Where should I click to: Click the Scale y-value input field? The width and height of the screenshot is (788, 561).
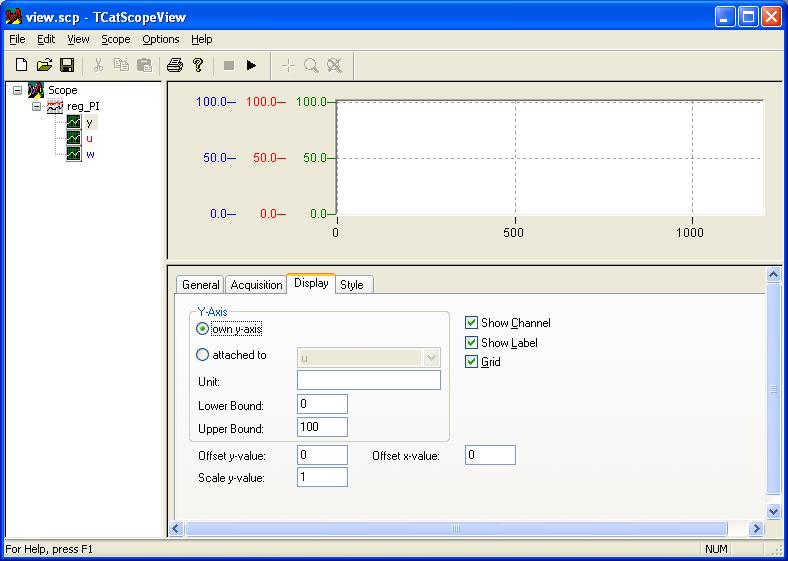[322, 477]
